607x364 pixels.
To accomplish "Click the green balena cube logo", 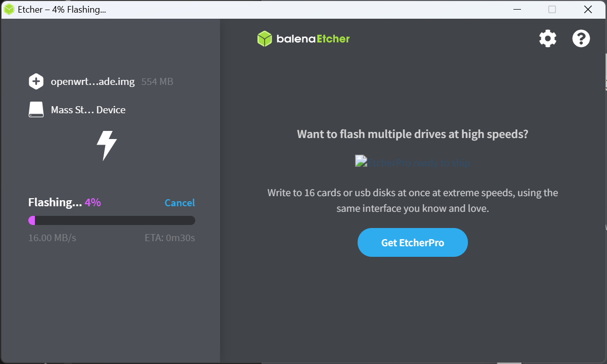I will (265, 38).
